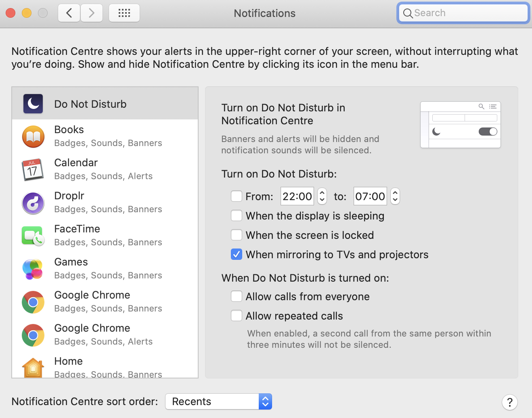The width and height of the screenshot is (532, 418).
Task: Adjust the 22:00 start time stepper
Action: coord(322,196)
